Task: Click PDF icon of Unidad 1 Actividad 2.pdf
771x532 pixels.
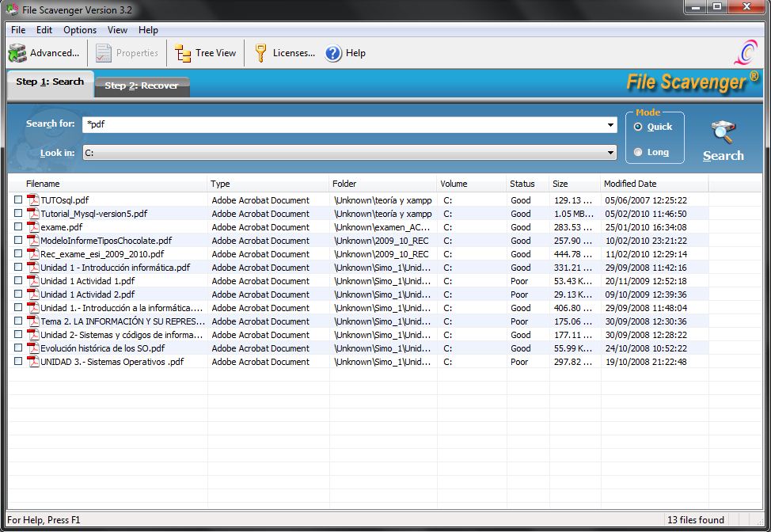Action: point(33,294)
